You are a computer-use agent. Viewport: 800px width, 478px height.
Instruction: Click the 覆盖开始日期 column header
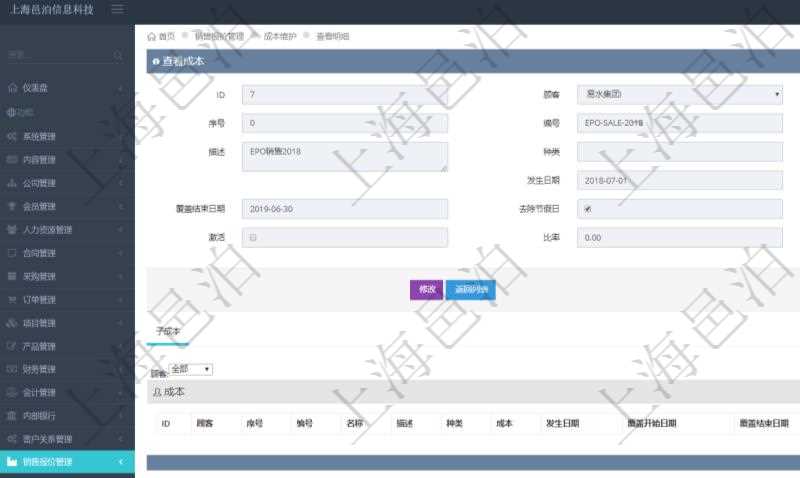click(652, 423)
